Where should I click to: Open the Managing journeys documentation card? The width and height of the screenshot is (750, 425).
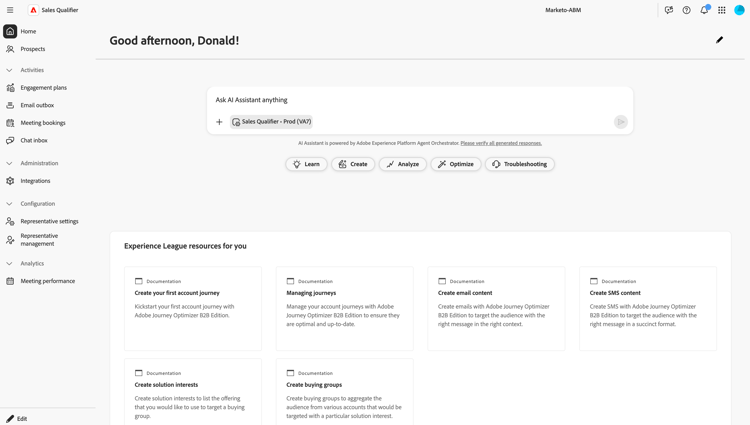(x=344, y=308)
